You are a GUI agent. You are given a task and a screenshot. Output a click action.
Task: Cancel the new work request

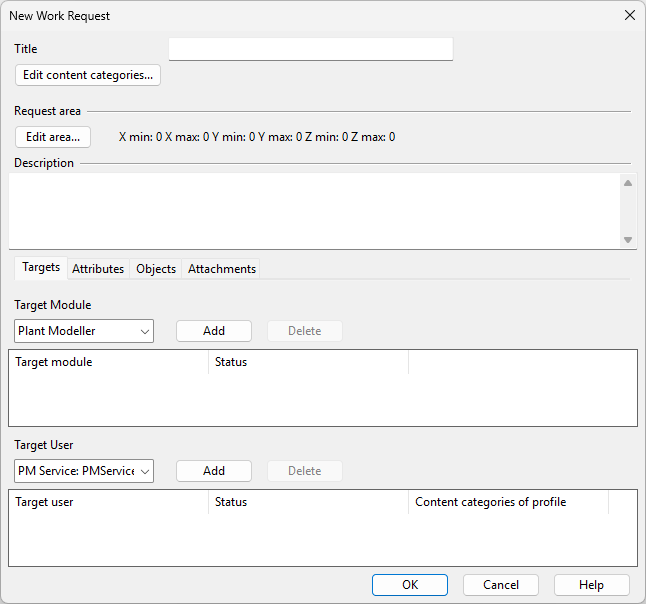pos(500,585)
